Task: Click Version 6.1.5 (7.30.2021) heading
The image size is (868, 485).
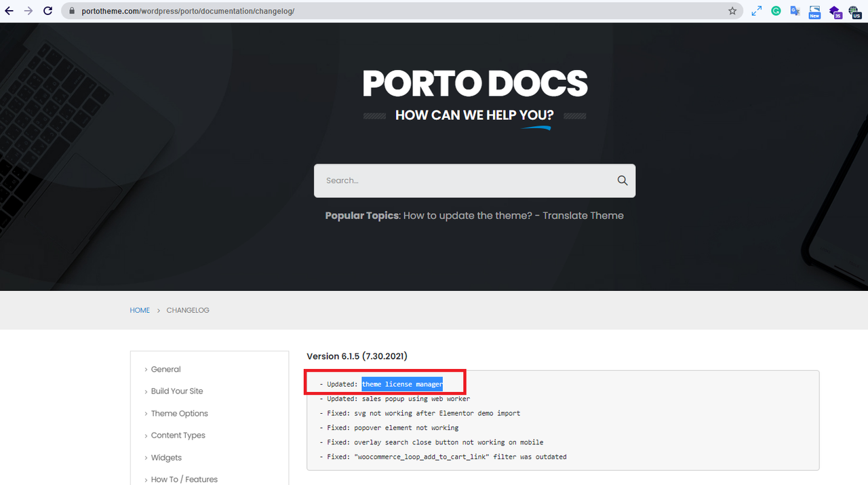Action: [357, 356]
